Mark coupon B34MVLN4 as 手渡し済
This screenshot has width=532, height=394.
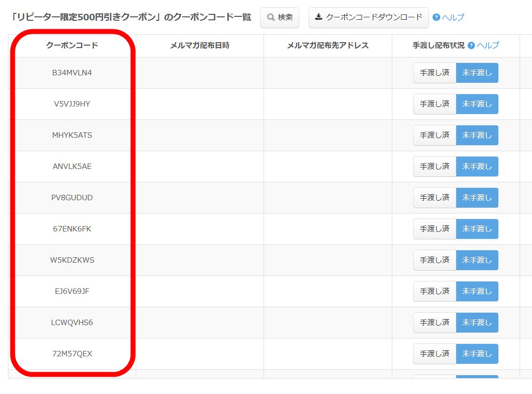[x=434, y=73]
